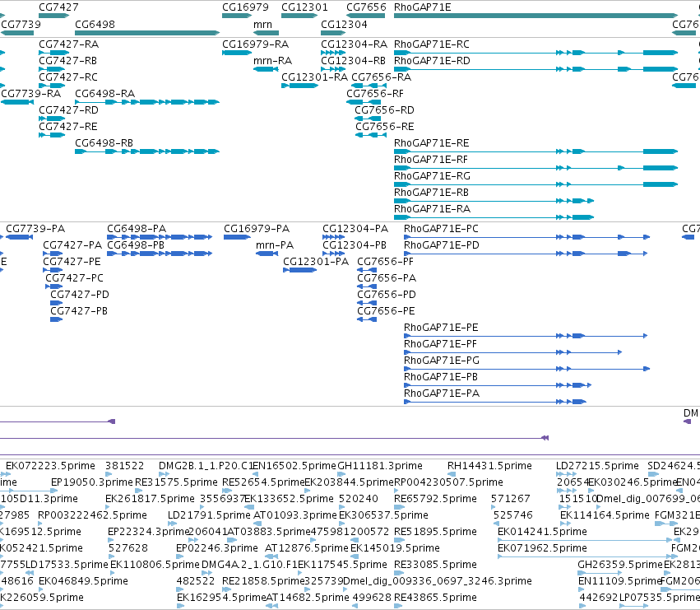
Task: Click the CG12304-PA protein label
Action: 355,228
